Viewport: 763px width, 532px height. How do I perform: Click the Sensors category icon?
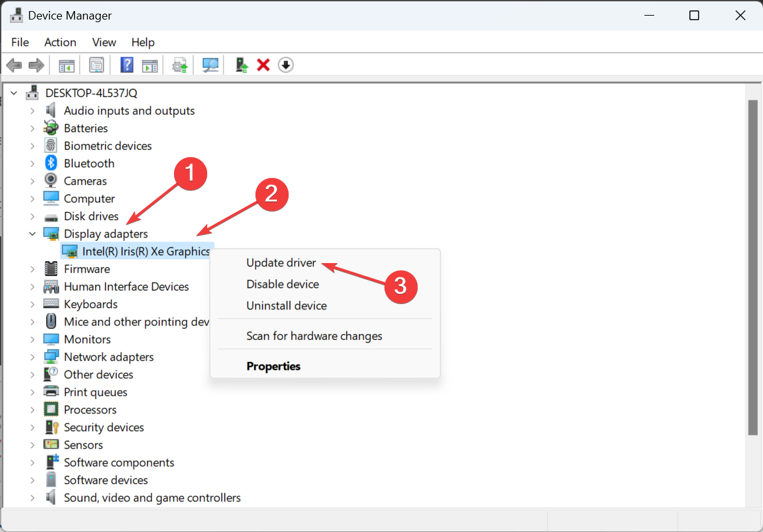pyautogui.click(x=51, y=444)
